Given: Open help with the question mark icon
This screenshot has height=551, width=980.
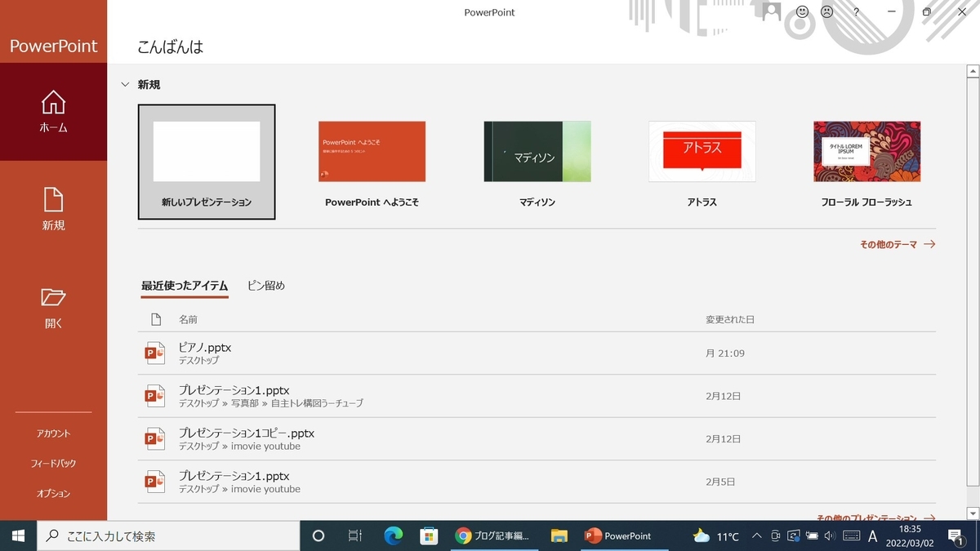Looking at the screenshot, I should coord(856,12).
